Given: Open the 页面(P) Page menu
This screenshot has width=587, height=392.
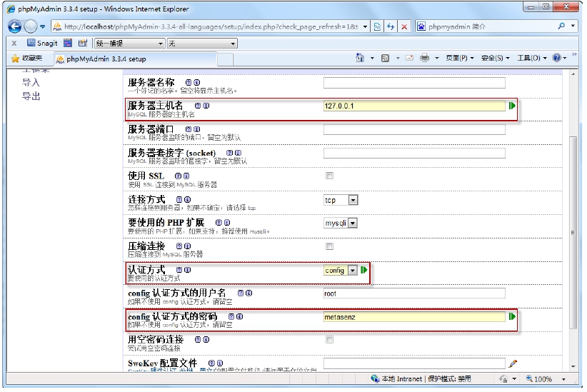Looking at the screenshot, I should tap(460, 58).
